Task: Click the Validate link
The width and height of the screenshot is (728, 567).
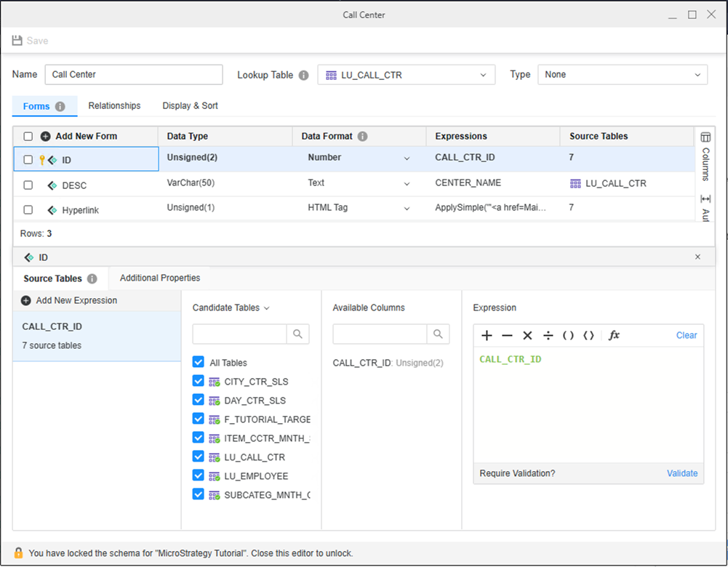Action: click(x=681, y=473)
